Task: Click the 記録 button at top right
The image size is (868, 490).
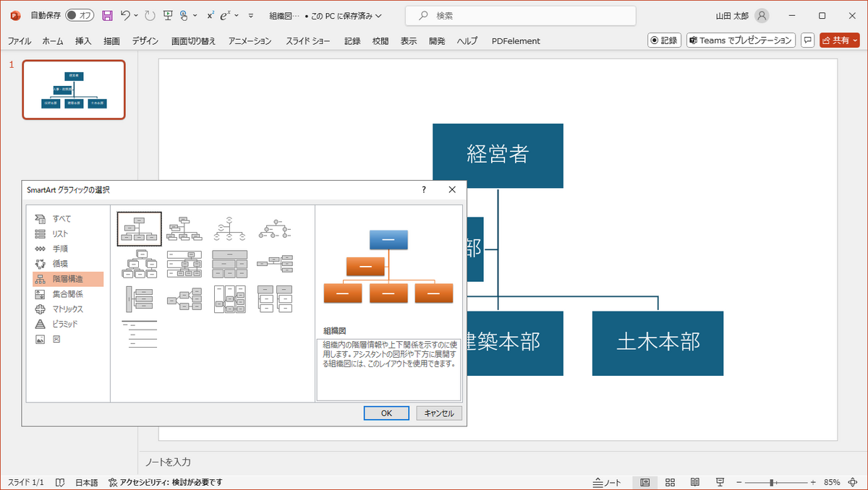Action: 664,40
